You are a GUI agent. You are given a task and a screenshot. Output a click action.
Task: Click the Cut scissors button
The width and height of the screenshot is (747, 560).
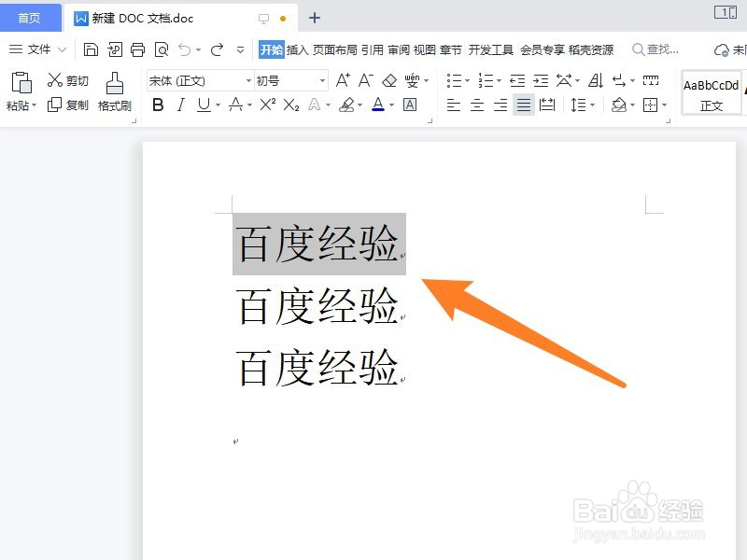tap(67, 80)
